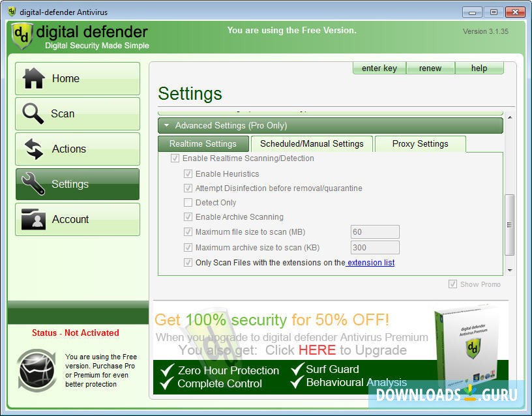
Task: Click the Maximum archive size field
Action: (375, 247)
